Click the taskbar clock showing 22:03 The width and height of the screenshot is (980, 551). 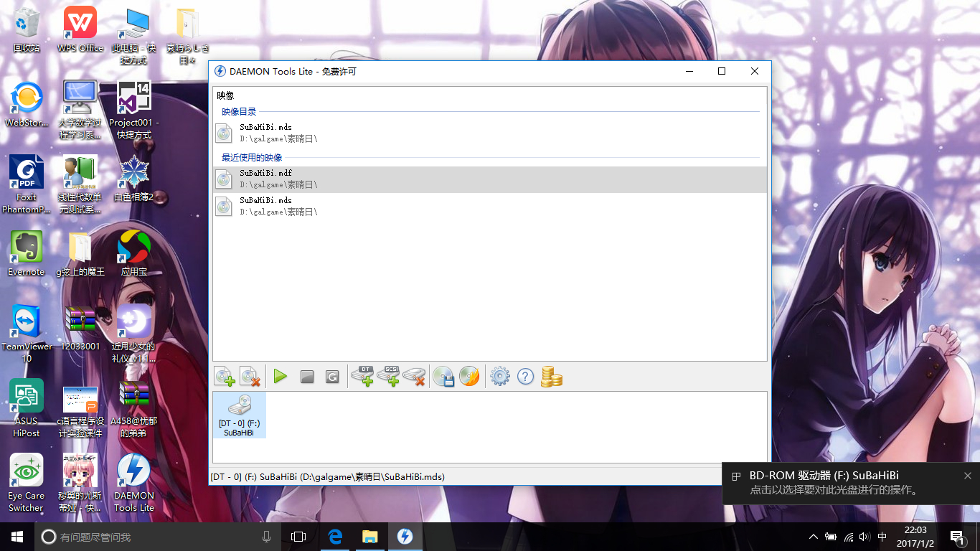tap(915, 537)
